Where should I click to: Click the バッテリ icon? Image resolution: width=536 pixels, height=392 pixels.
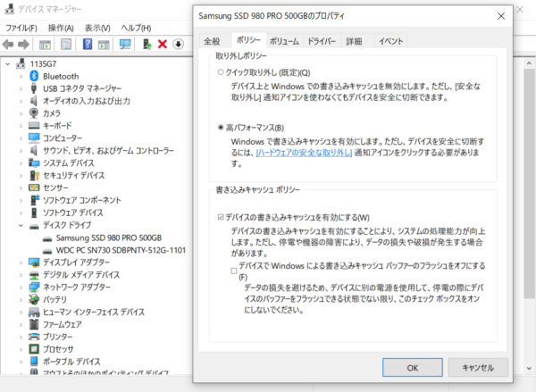[x=34, y=299]
